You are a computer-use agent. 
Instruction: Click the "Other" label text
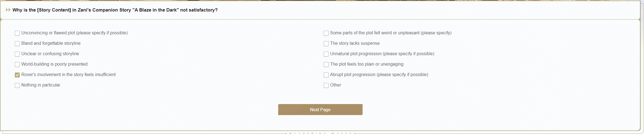[335, 85]
